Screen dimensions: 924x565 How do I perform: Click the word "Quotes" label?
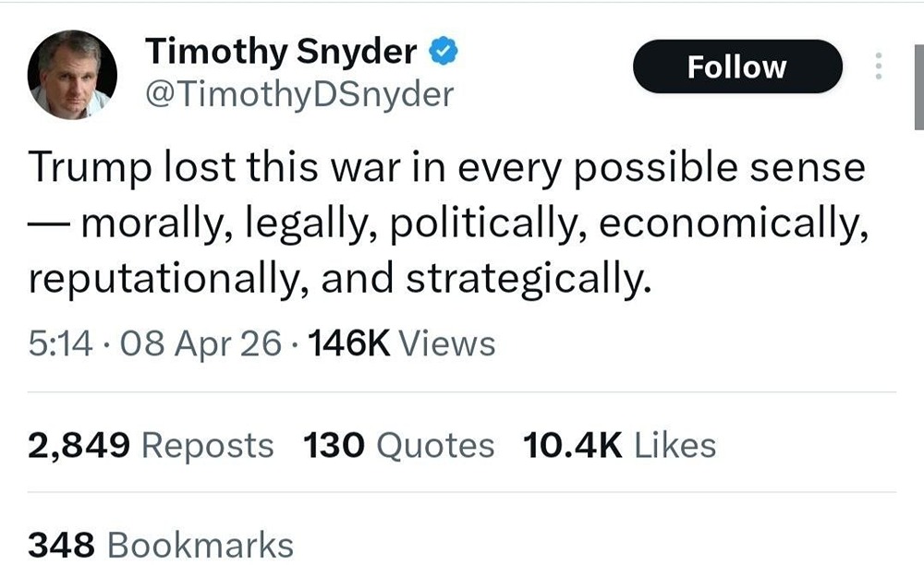coord(437,446)
